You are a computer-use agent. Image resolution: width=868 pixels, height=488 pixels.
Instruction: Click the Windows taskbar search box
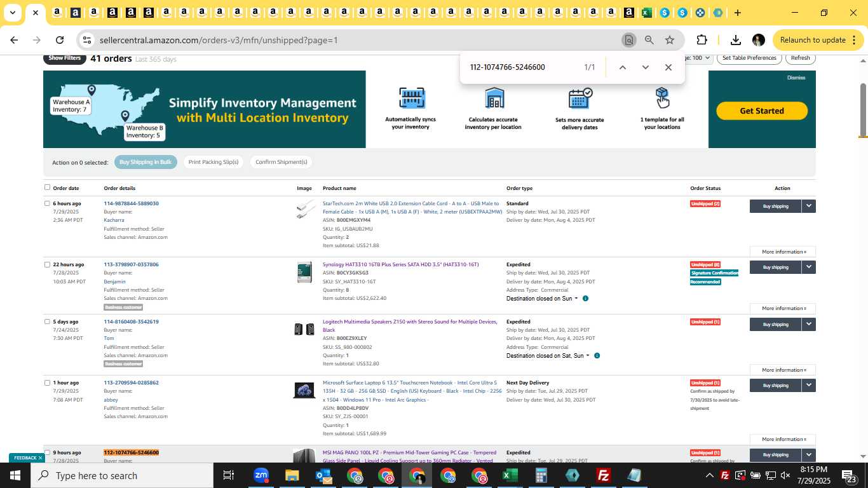[123, 475]
